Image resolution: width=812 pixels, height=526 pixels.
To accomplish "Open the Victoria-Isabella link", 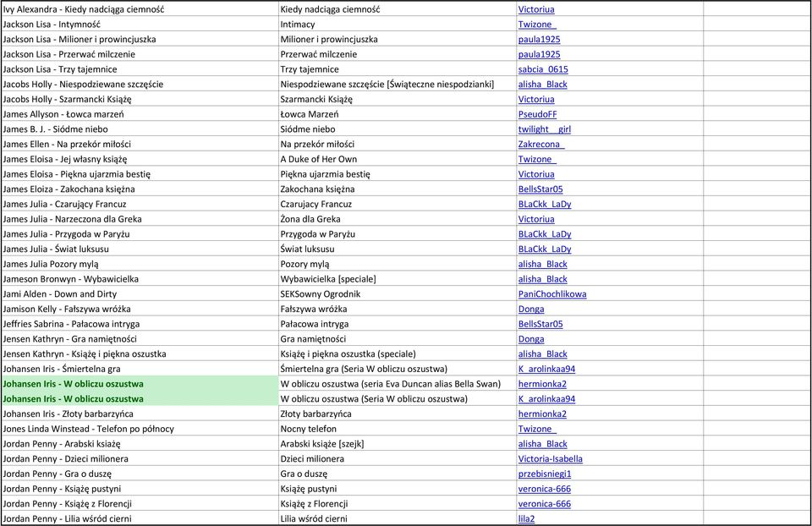I will pyautogui.click(x=551, y=460).
